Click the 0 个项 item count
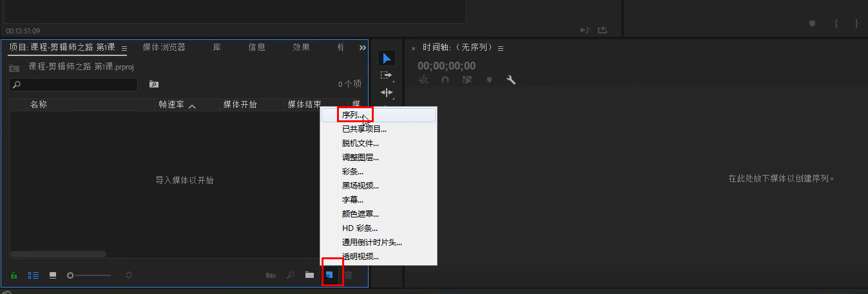868x294 pixels. point(350,84)
